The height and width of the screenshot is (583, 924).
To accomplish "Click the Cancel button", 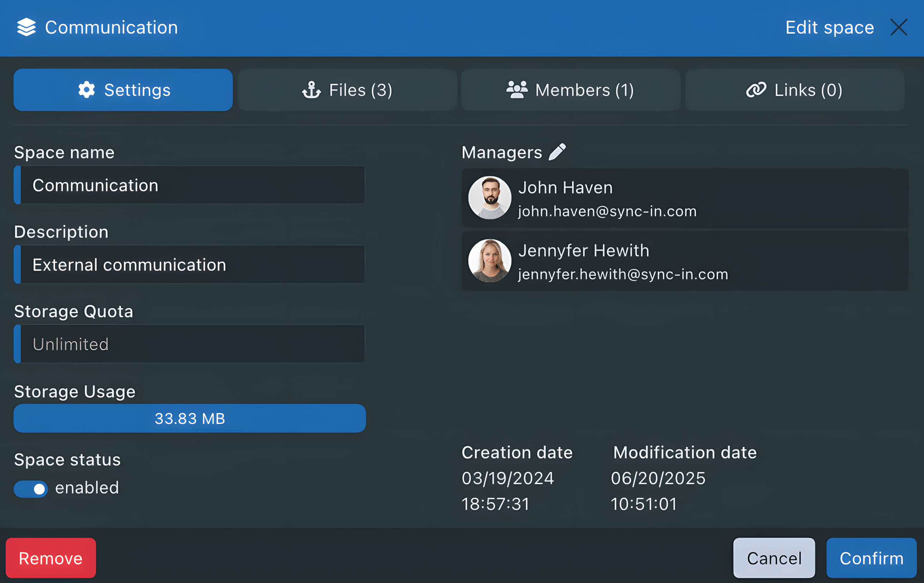I will point(774,558).
